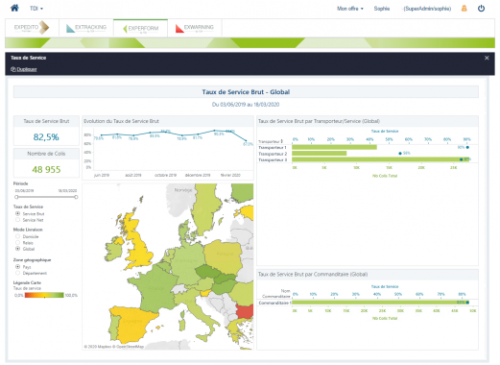The width and height of the screenshot is (500, 365).
Task: Choose Relais delivery mode
Action: pos(18,242)
